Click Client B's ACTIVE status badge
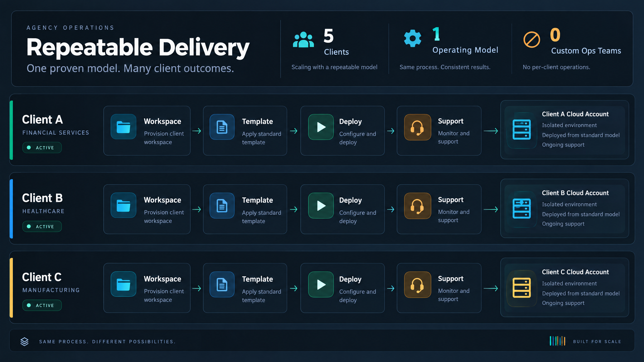 (42, 227)
